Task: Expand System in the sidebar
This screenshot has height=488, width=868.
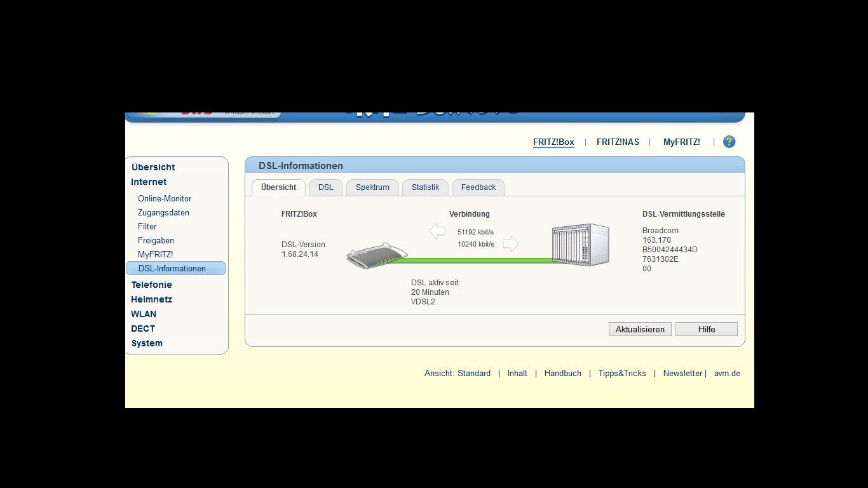Action: tap(147, 343)
